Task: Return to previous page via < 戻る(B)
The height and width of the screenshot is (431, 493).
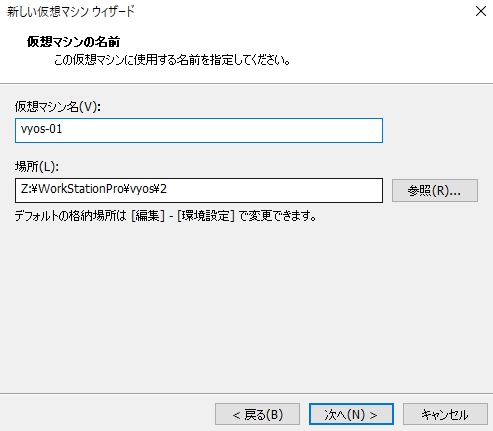Action: pos(257,414)
